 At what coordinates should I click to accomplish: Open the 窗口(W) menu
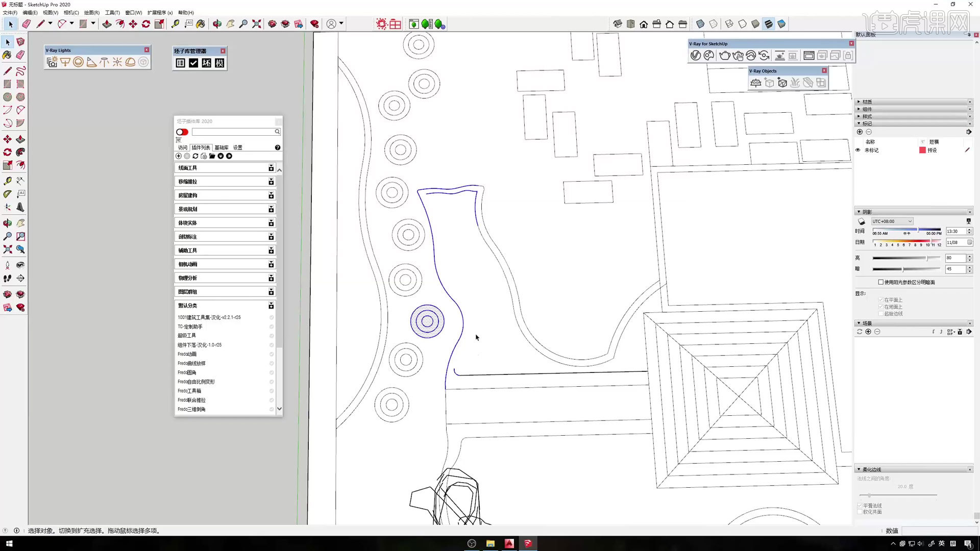pyautogui.click(x=133, y=13)
